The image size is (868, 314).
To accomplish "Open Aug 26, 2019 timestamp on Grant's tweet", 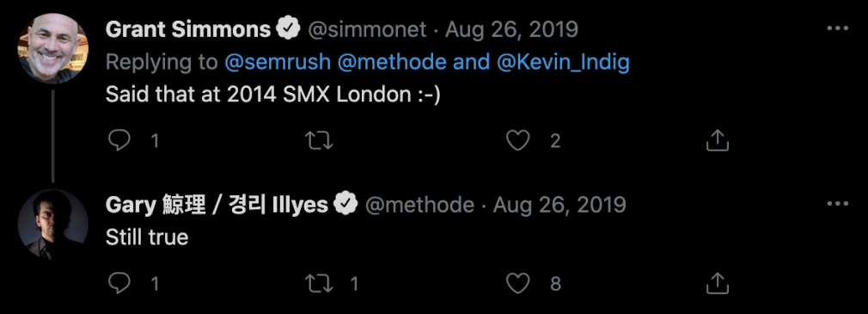I will 511,29.
